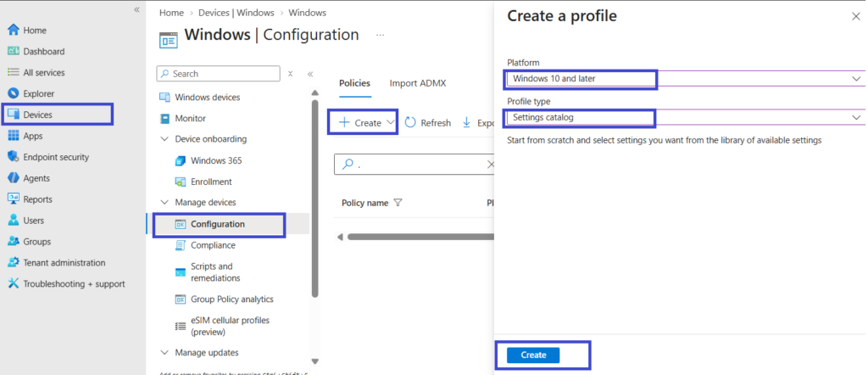Click Endpoint security label text
This screenshot has height=375, width=868.
click(x=56, y=157)
